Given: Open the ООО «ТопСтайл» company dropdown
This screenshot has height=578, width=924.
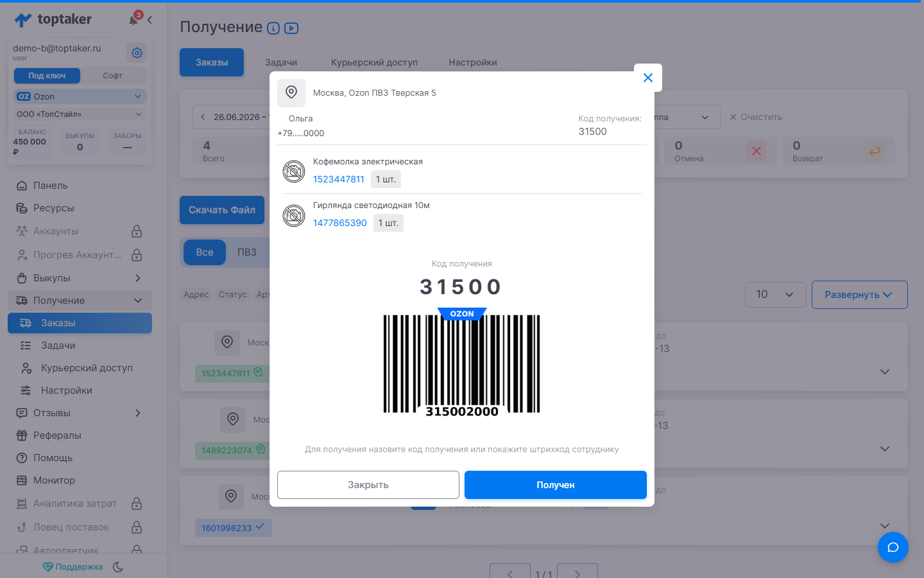Looking at the screenshot, I should click(x=80, y=114).
